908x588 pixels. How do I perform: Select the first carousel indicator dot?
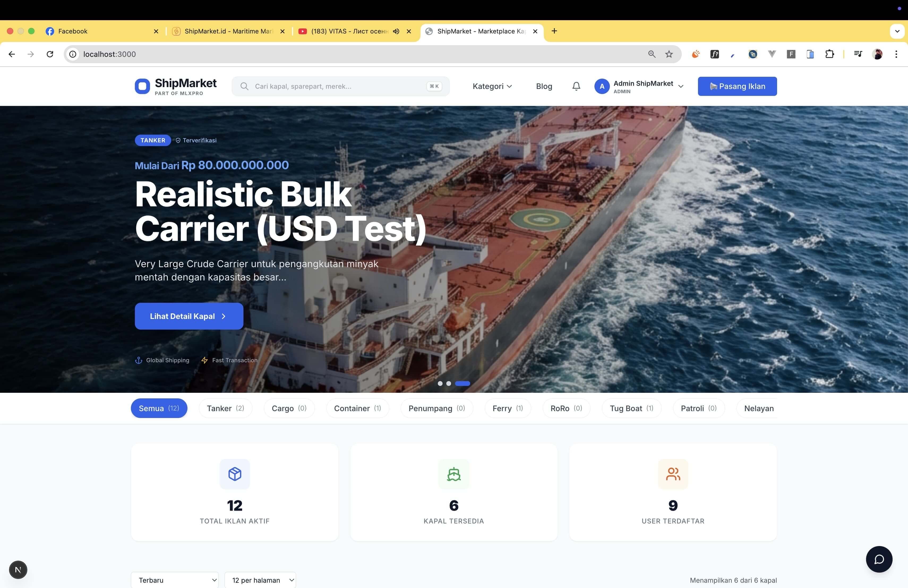tap(439, 384)
